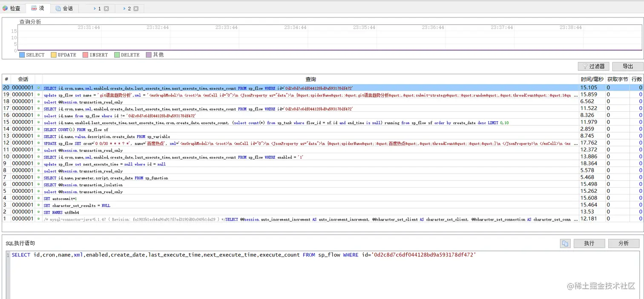Viewport: 644px width, 299px height.
Task: Click the green status dot in row 15
Action: (39, 122)
